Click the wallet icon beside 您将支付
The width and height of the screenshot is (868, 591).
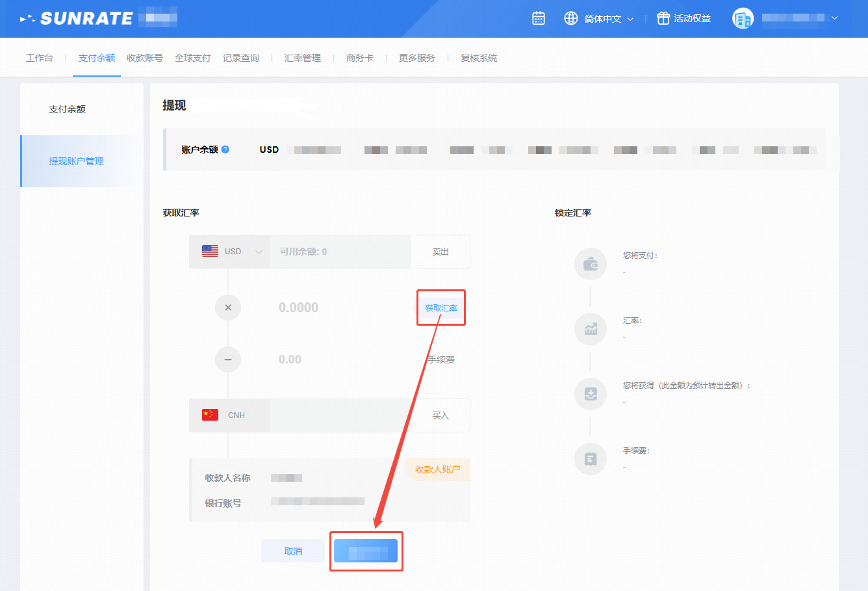(x=591, y=264)
